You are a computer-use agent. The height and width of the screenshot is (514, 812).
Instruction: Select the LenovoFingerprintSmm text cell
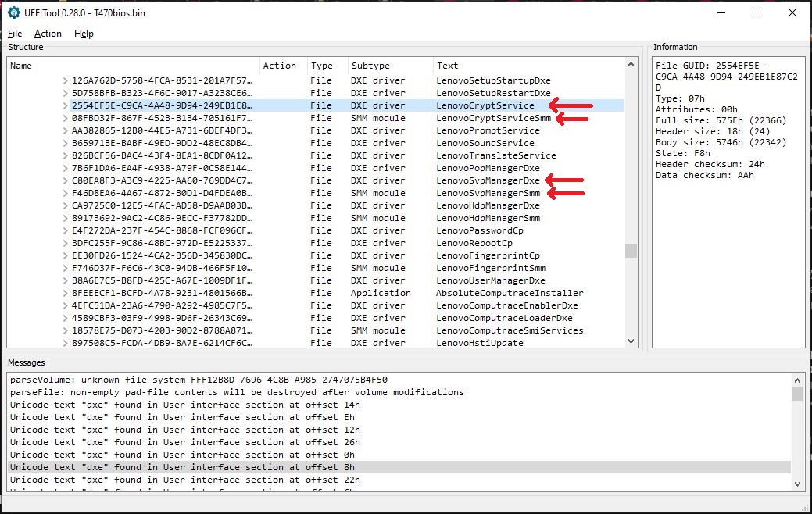[x=491, y=268]
